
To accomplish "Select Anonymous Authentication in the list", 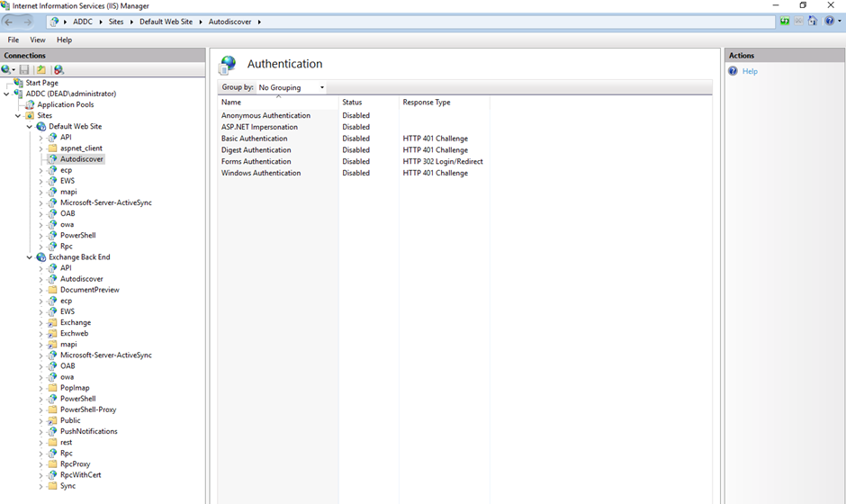I will [265, 115].
